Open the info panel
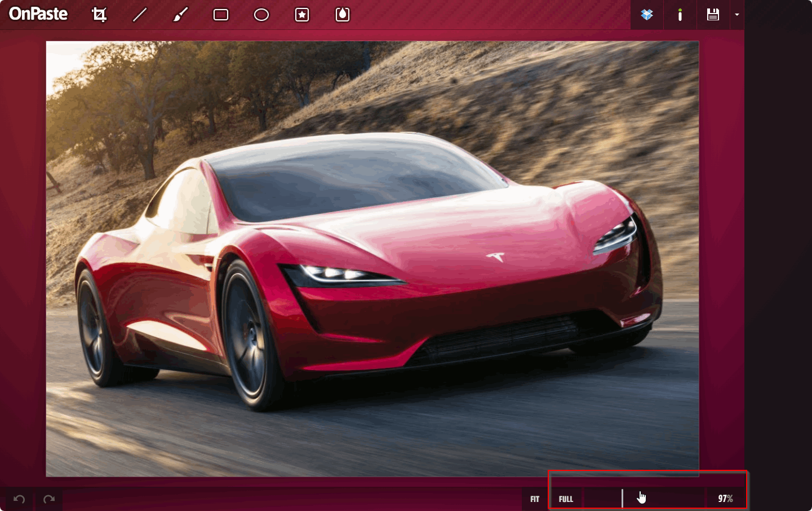The height and width of the screenshot is (511, 812). pos(680,15)
